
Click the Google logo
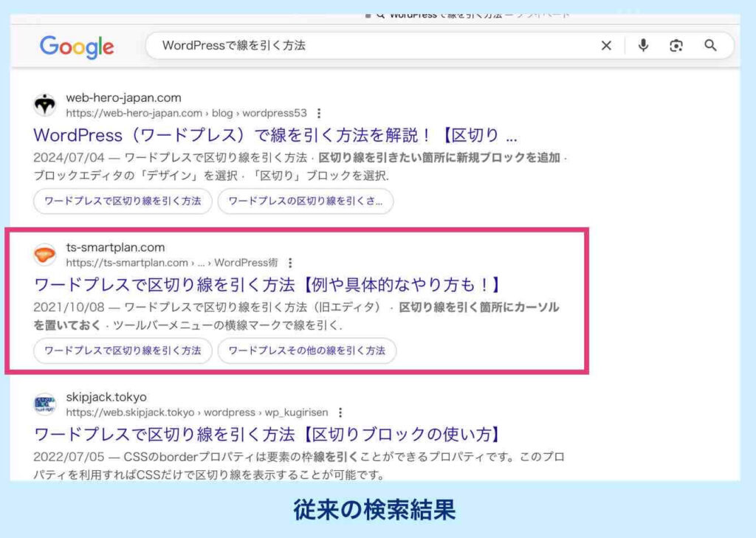[x=77, y=46]
